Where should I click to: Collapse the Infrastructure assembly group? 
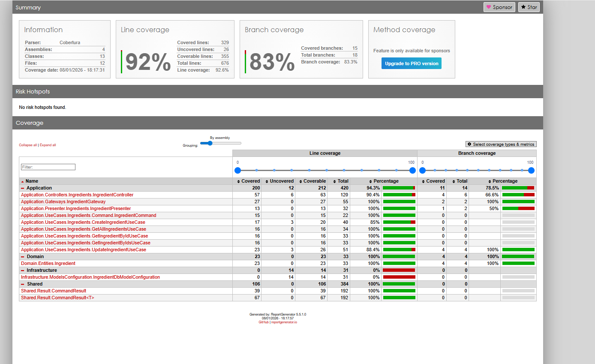pyautogui.click(x=23, y=271)
